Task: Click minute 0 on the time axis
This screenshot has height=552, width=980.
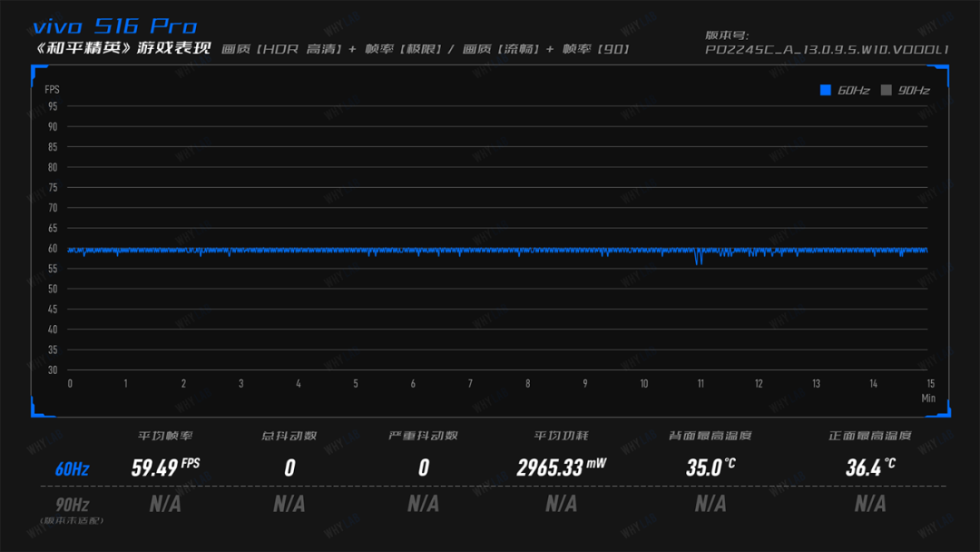Action: (70, 384)
